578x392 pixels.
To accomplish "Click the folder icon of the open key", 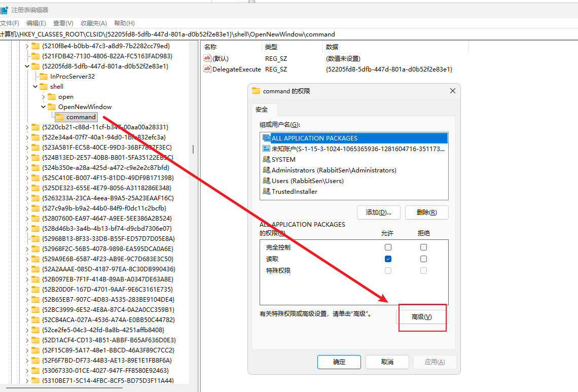I will tap(52, 97).
